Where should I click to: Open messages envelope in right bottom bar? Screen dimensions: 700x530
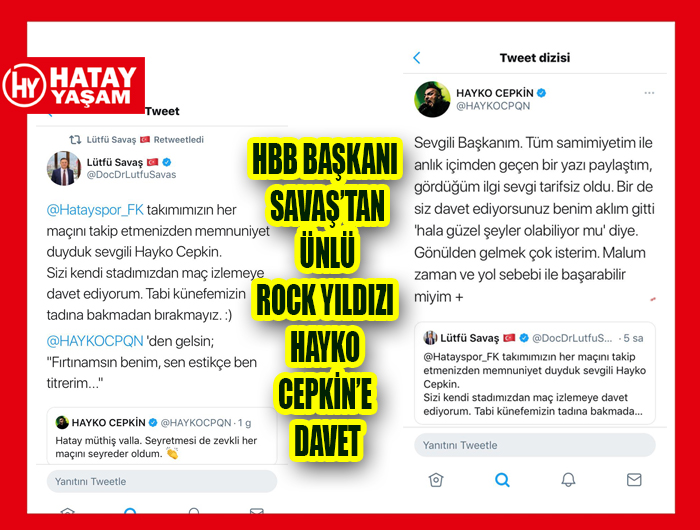point(634,480)
